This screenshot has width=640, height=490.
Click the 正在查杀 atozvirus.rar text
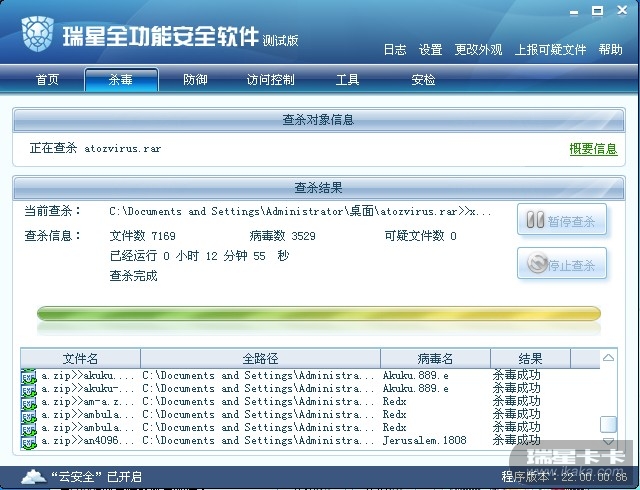coord(95,148)
